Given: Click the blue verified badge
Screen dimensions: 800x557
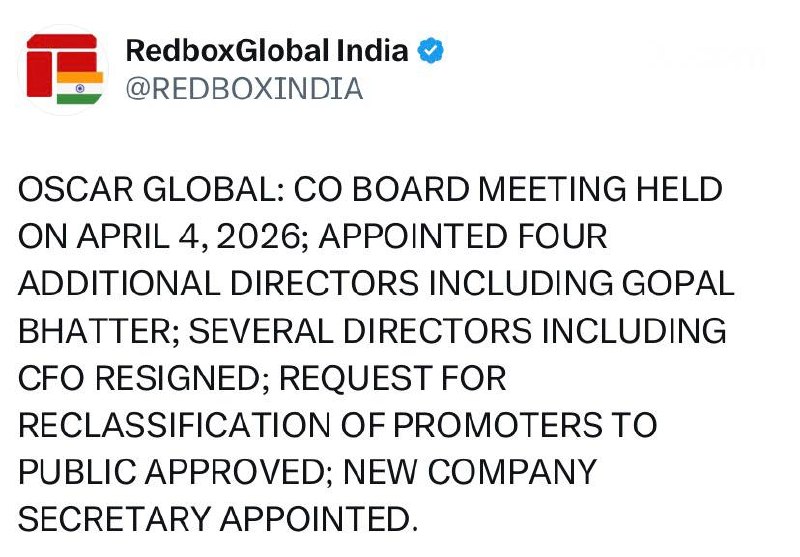Looking at the screenshot, I should 431,50.
